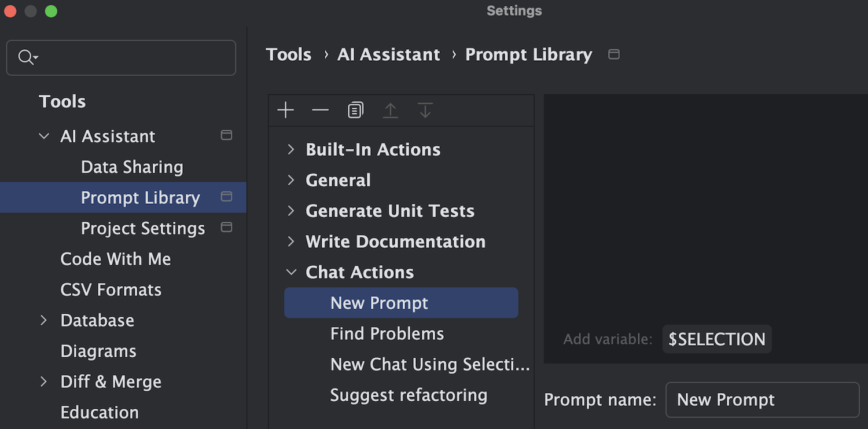The height and width of the screenshot is (429, 868).
Task: Collapse the Chat Actions group
Action: tap(291, 272)
